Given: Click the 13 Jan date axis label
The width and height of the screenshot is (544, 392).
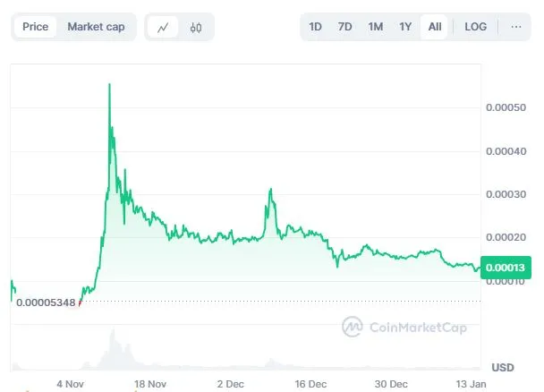Looking at the screenshot, I should click(x=471, y=384).
